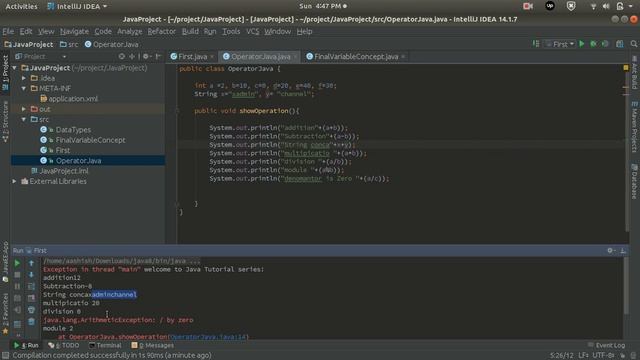Click the Run console vertical scrollbar

point(626,286)
